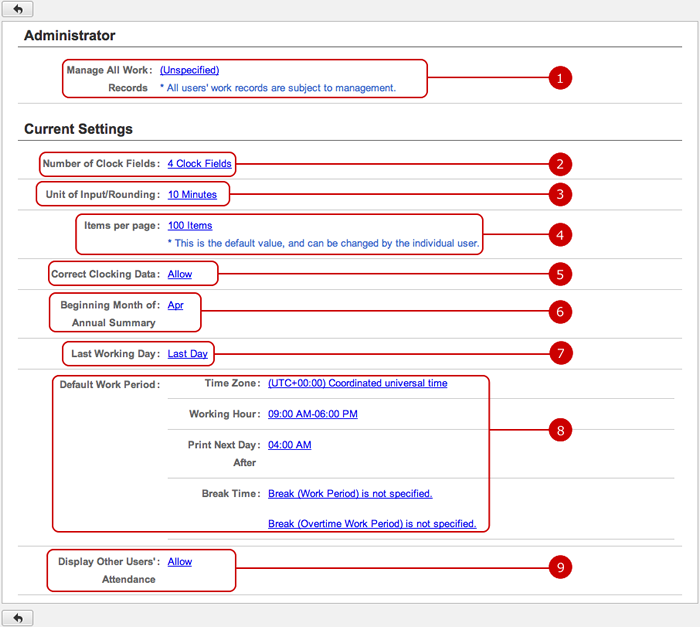This screenshot has width=700, height=627.
Task: Open the (Unspecified) manager link
Action: 189,70
